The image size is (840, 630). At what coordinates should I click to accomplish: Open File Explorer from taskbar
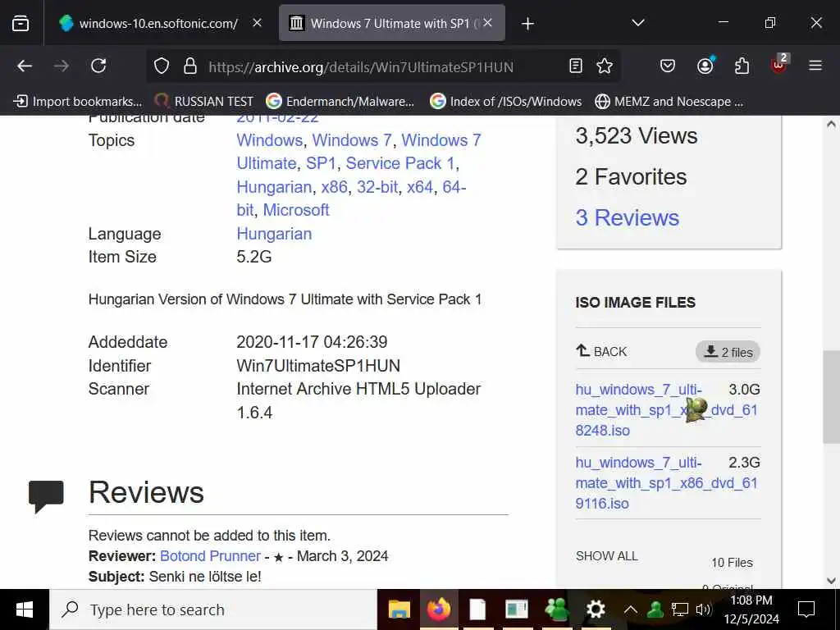coord(399,609)
